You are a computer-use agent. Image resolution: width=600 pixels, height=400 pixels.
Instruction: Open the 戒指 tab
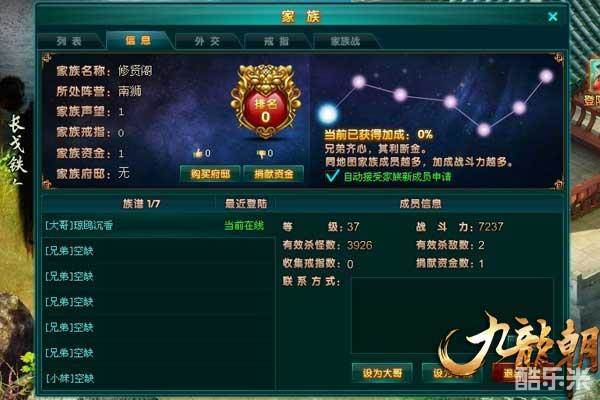pos(276,41)
